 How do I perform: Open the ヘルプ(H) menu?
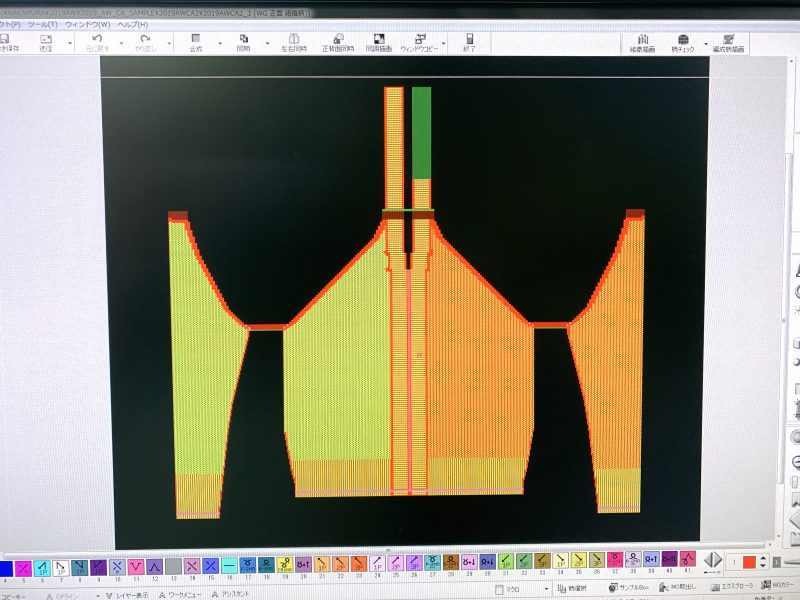click(x=132, y=23)
